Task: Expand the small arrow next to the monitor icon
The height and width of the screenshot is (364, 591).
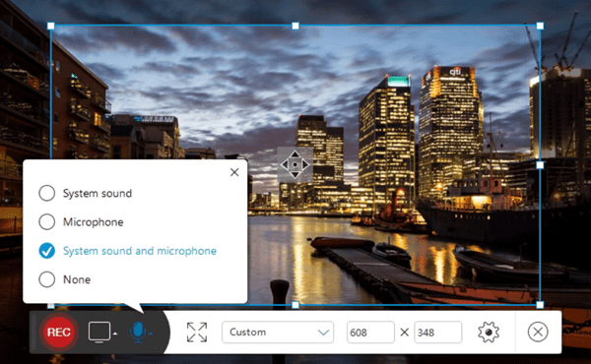Action: 115,334
